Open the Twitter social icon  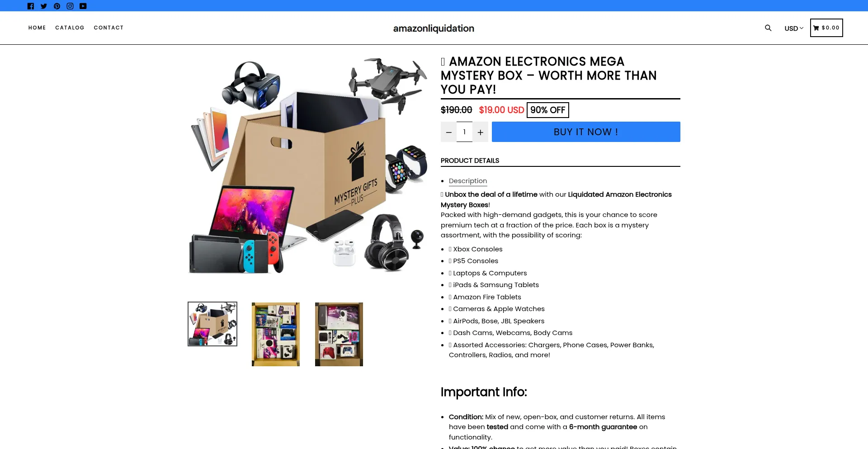pyautogui.click(x=44, y=6)
